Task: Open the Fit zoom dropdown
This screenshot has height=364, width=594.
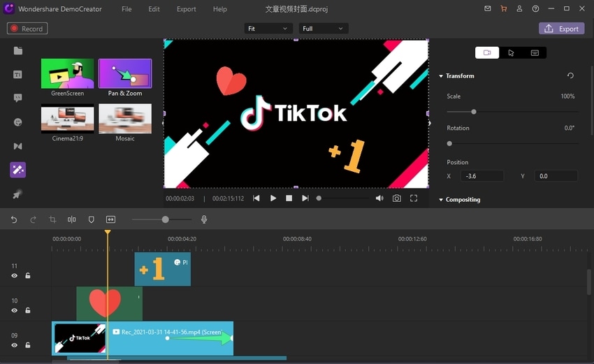Action: click(x=268, y=29)
